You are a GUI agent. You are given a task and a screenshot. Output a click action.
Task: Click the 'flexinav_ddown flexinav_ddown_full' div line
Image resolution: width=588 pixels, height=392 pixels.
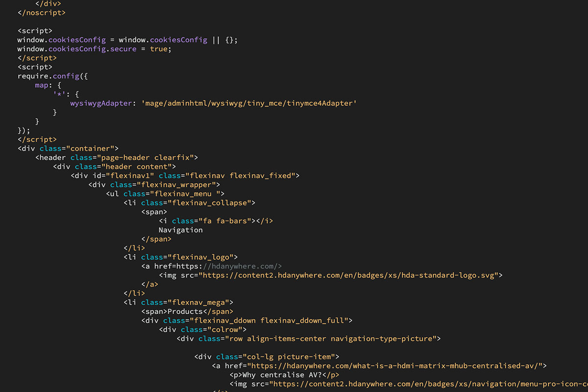click(246, 320)
